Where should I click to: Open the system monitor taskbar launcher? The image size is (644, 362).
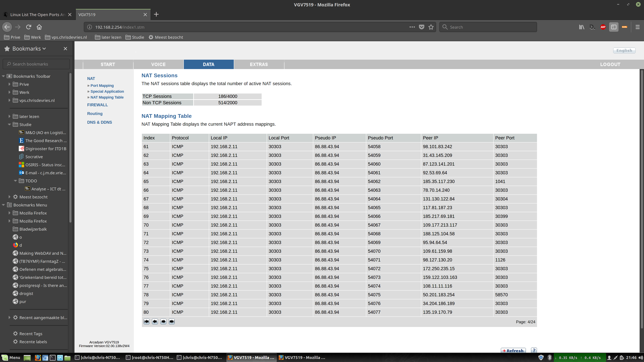[x=60, y=358]
